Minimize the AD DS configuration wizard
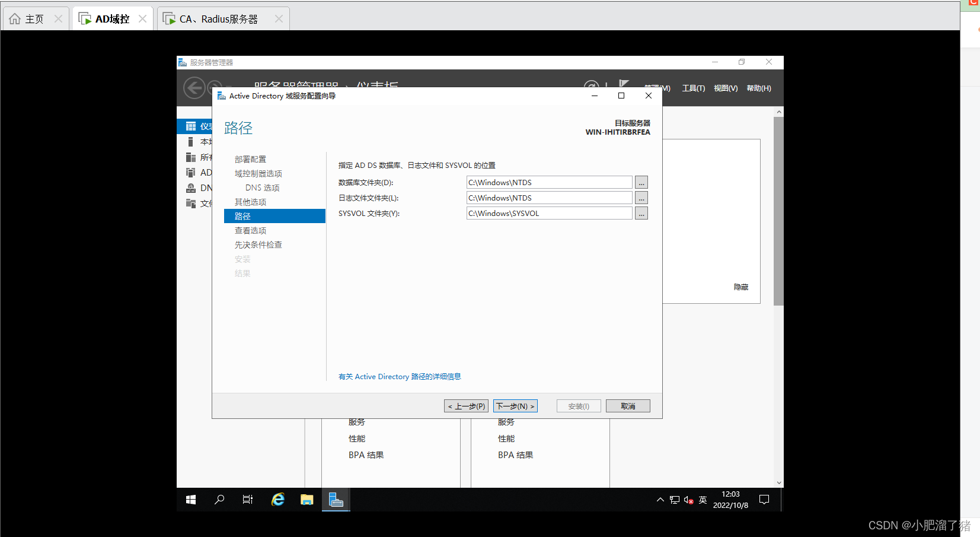Viewport: 980px width, 537px height. pyautogui.click(x=595, y=96)
